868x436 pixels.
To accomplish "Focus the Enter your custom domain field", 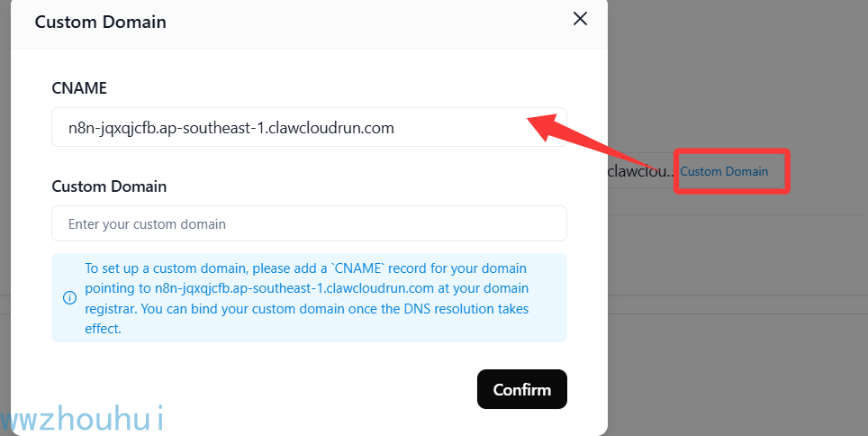I will 309,223.
